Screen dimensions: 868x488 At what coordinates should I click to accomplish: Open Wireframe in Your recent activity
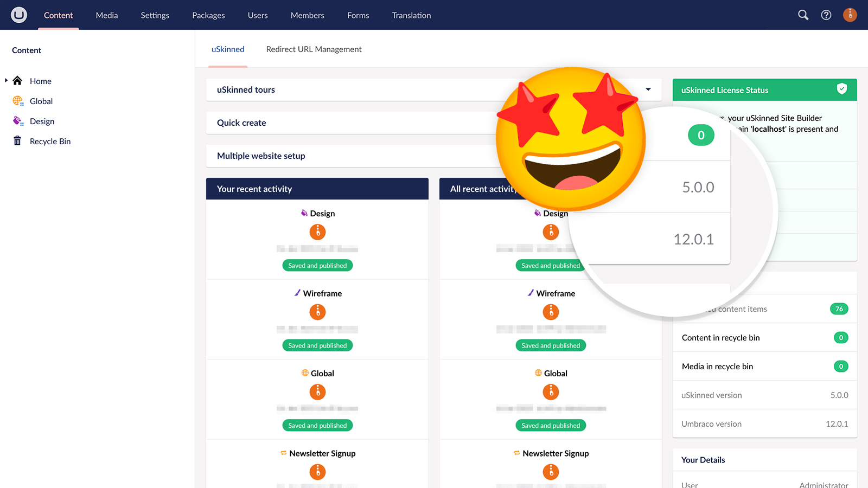pos(322,293)
